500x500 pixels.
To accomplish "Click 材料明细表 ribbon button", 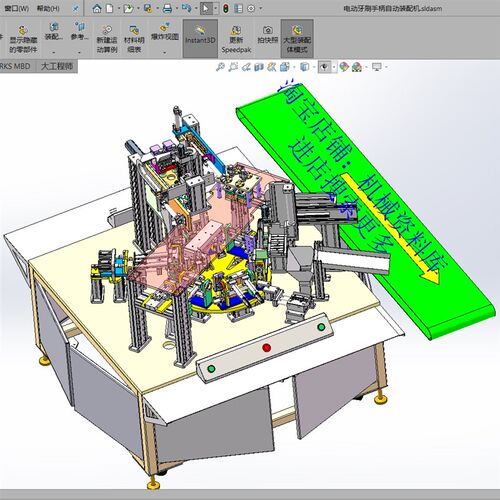I will coord(134,39).
